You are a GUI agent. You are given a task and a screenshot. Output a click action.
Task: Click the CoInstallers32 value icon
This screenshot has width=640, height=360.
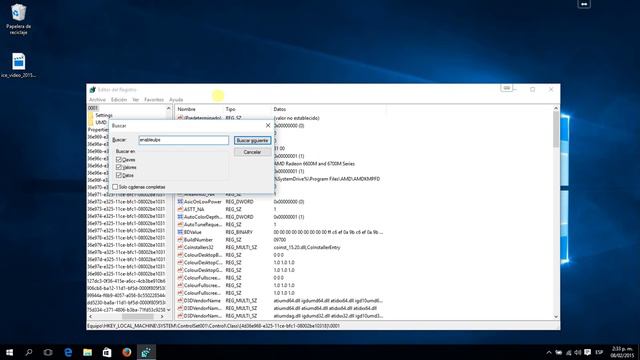(180, 247)
